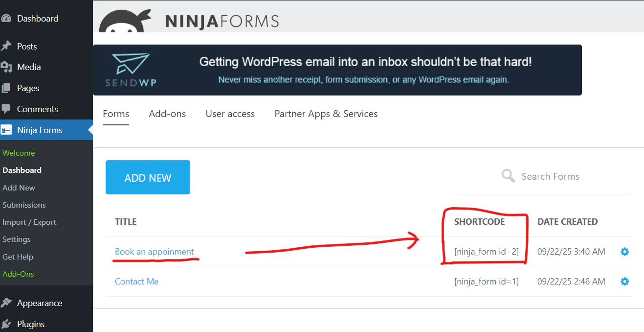Click the ADD NEW button
Screen dimensions: 644x332
[x=148, y=177]
